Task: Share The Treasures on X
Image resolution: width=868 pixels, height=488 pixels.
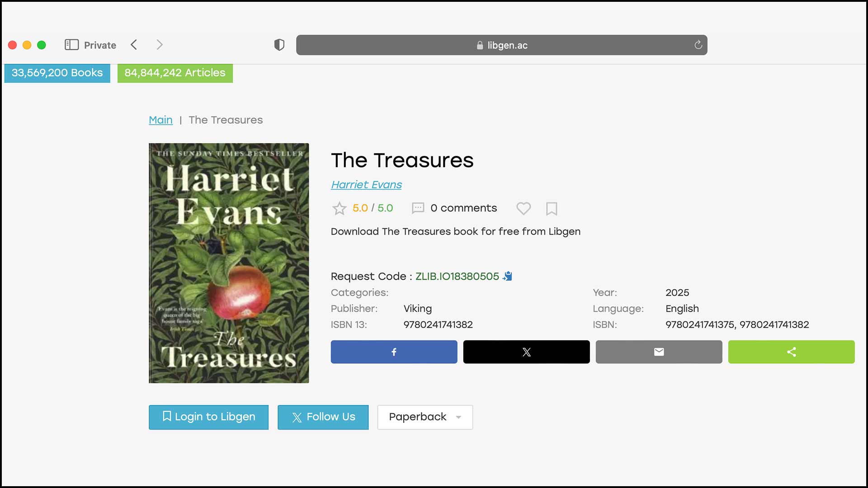Action: pyautogui.click(x=526, y=352)
